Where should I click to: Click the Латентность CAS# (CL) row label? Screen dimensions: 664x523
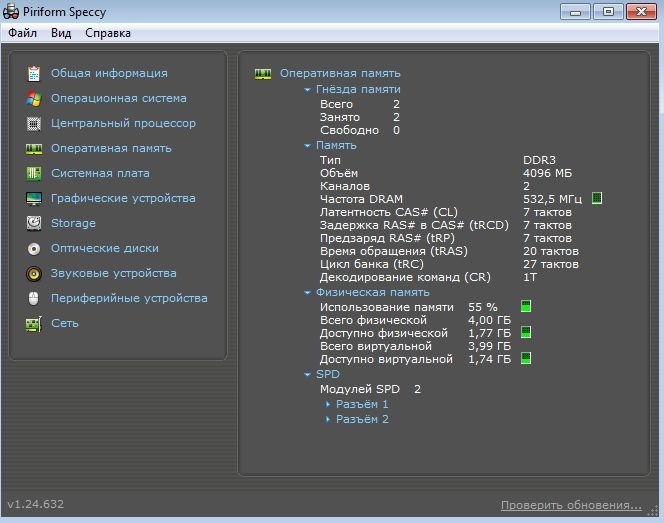(389, 212)
